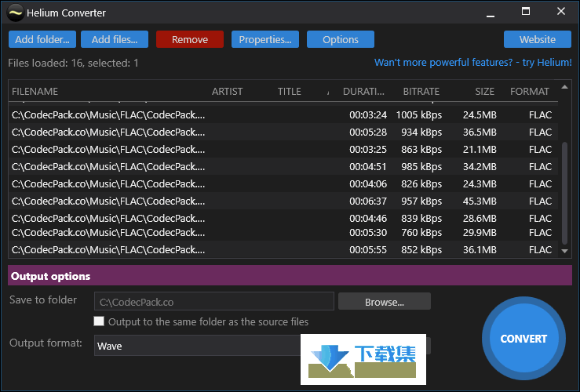
Task: Sort list by FORMAT column header
Action: [529, 91]
